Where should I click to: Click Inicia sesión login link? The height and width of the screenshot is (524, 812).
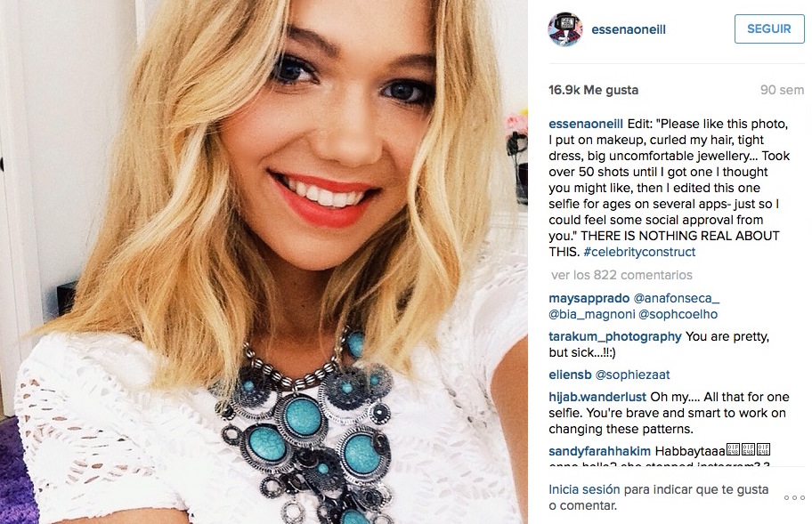(x=584, y=489)
